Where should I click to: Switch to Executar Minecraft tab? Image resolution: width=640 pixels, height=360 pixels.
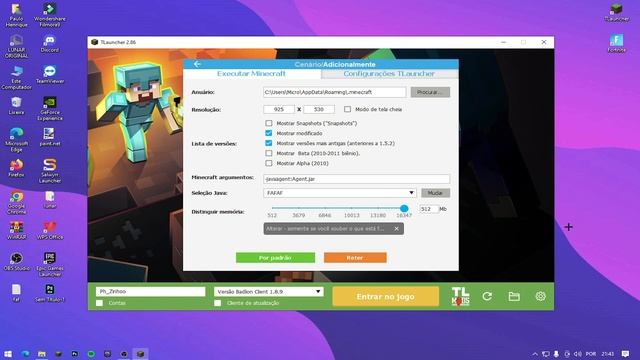(x=251, y=73)
